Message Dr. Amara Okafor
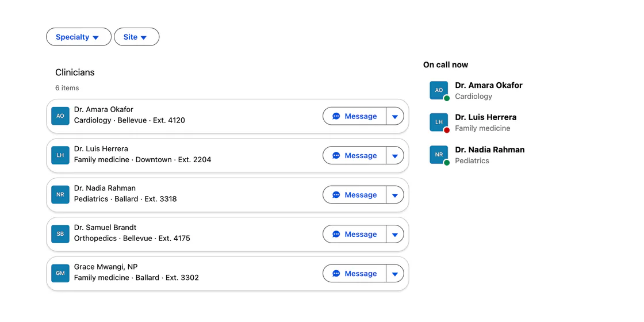The image size is (644, 322). tap(354, 116)
